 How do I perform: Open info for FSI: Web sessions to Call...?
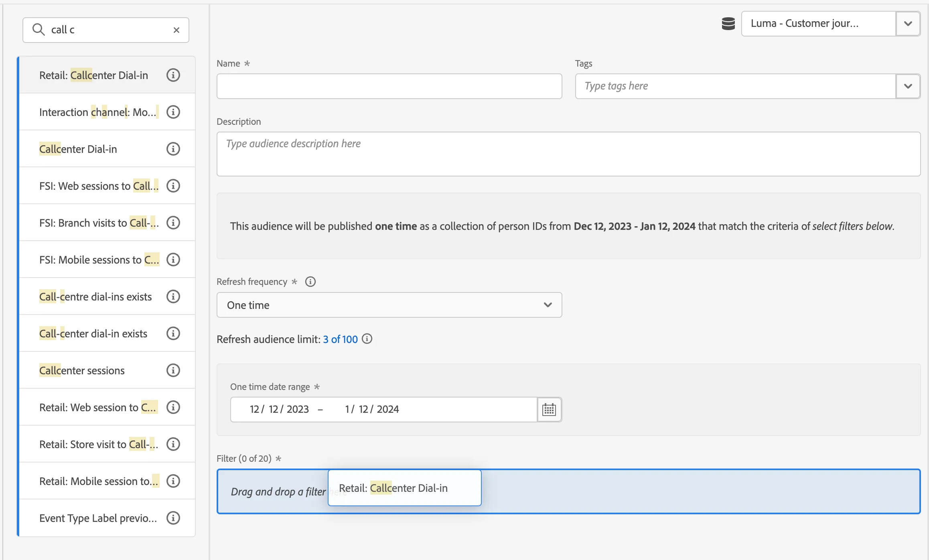[173, 186]
